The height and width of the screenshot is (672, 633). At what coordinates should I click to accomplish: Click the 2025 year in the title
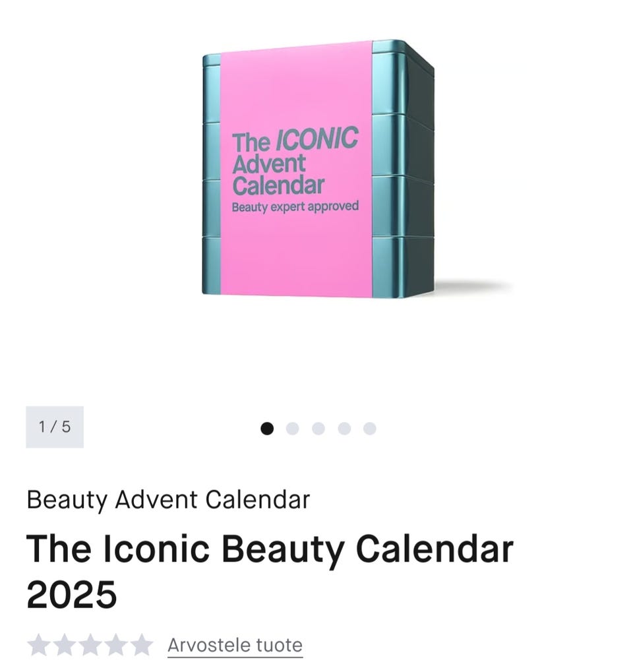click(x=71, y=594)
